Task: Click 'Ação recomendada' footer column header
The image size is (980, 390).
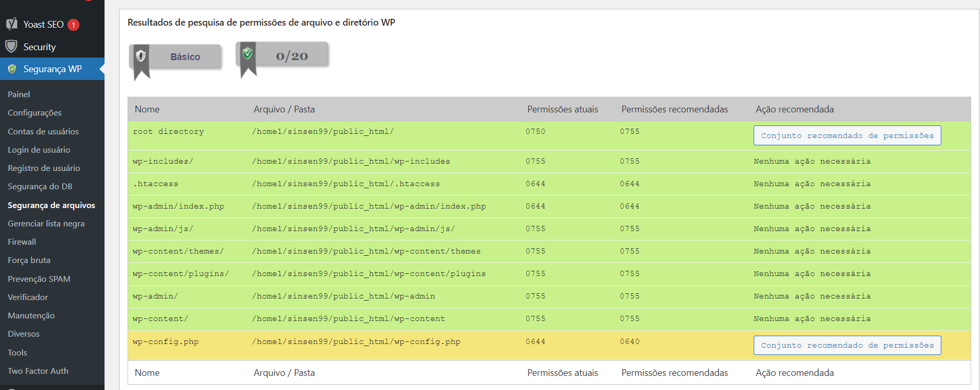Action: tap(795, 373)
